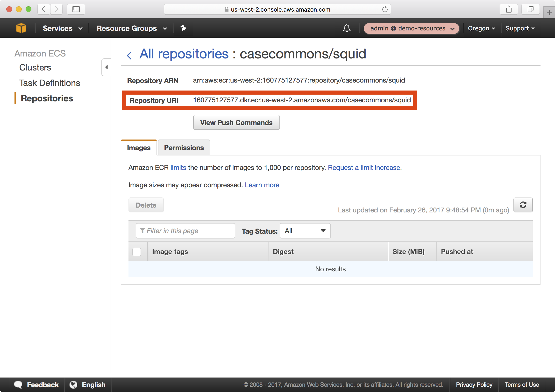555x392 pixels.
Task: Open the Learn more link
Action: click(x=262, y=185)
